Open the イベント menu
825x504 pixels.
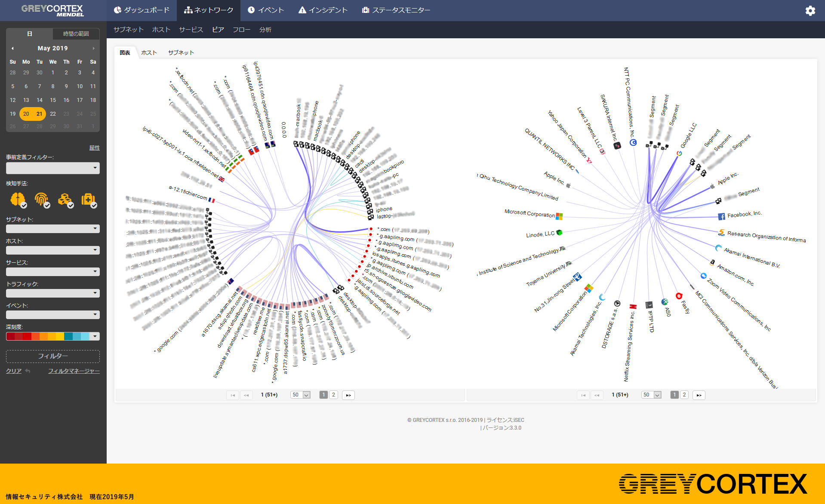click(x=266, y=10)
